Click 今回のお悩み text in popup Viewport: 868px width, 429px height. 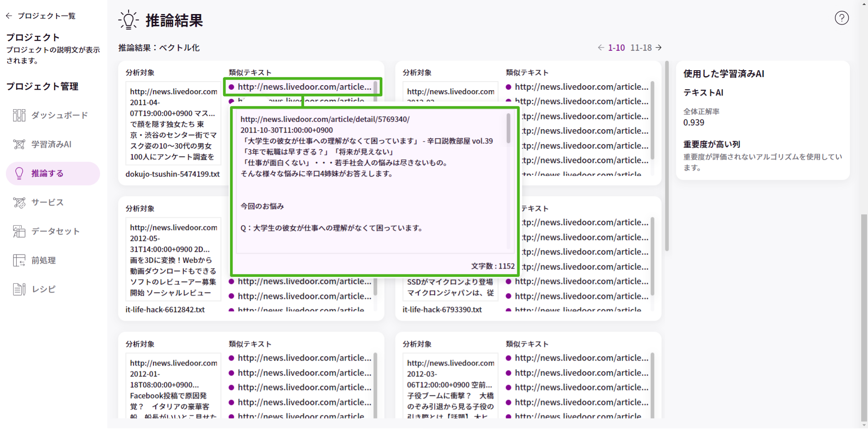262,206
